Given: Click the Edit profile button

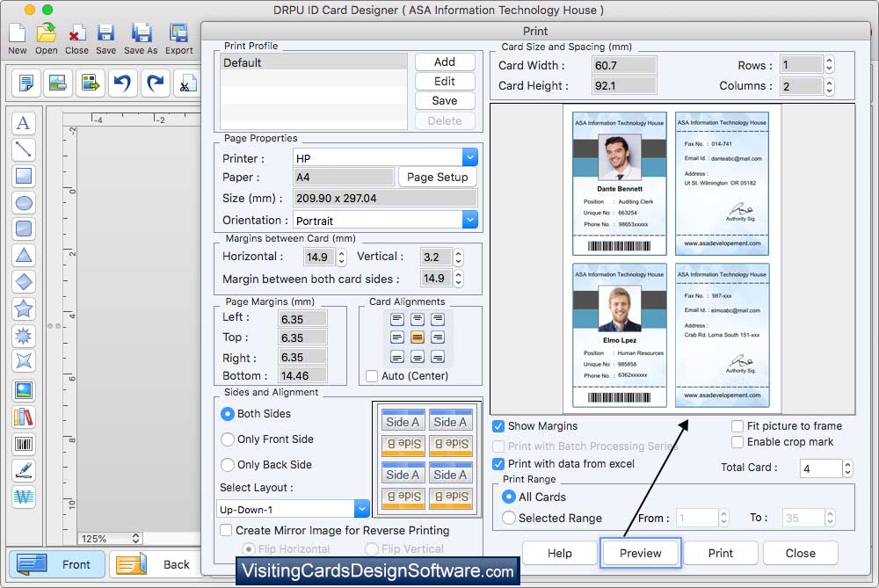Looking at the screenshot, I should [445, 82].
